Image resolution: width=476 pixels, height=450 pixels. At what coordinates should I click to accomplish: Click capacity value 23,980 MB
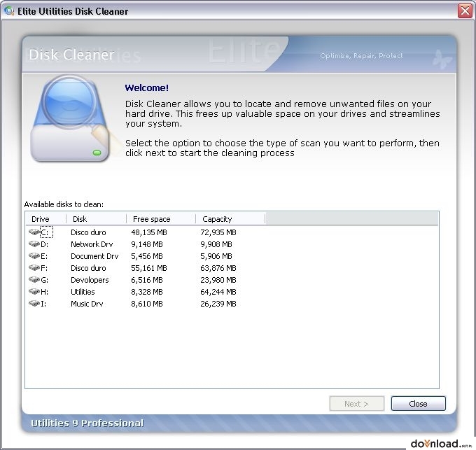point(218,280)
